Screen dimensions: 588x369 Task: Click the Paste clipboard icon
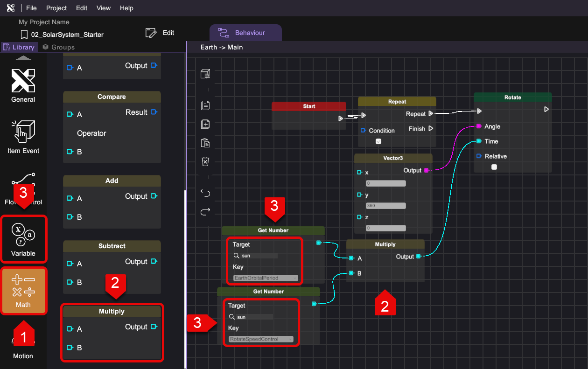(205, 143)
